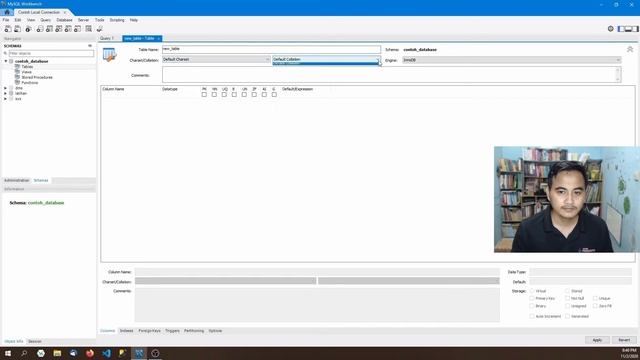The width and height of the screenshot is (640, 360).
Task: Click the reconnect to DBMS toolbar icon
Action: pos(100,29)
